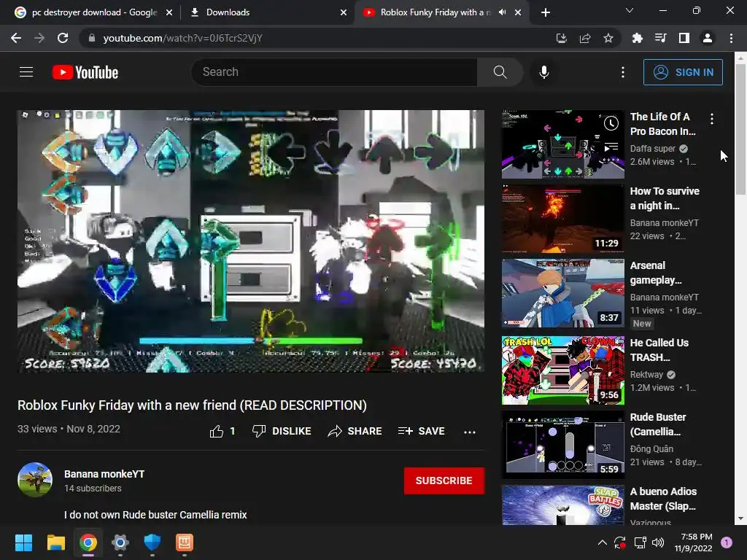The image size is (747, 560).
Task: Click the address bar URL
Action: coord(182,38)
